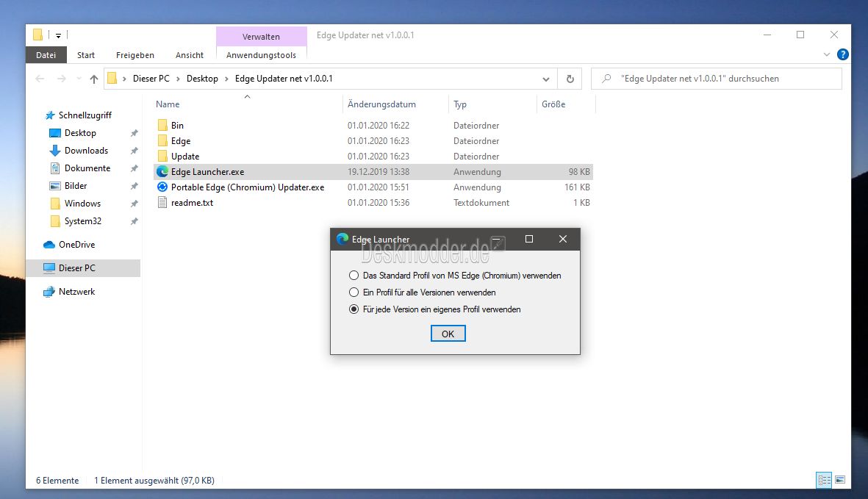Click the Edge Launcher.exe icon
The image size is (868, 499).
coord(162,171)
